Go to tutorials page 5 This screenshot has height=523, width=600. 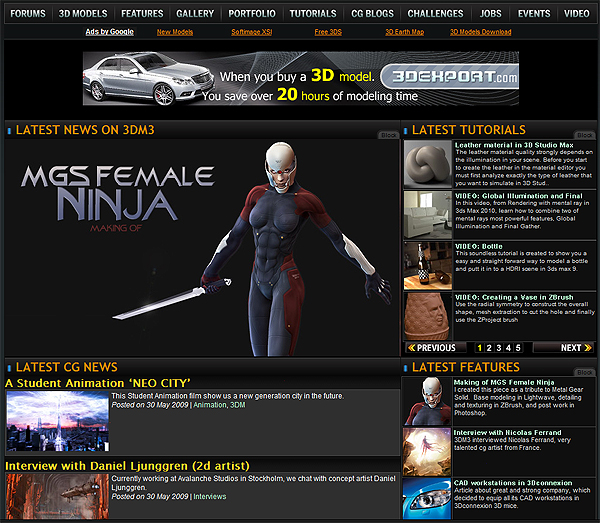point(518,348)
